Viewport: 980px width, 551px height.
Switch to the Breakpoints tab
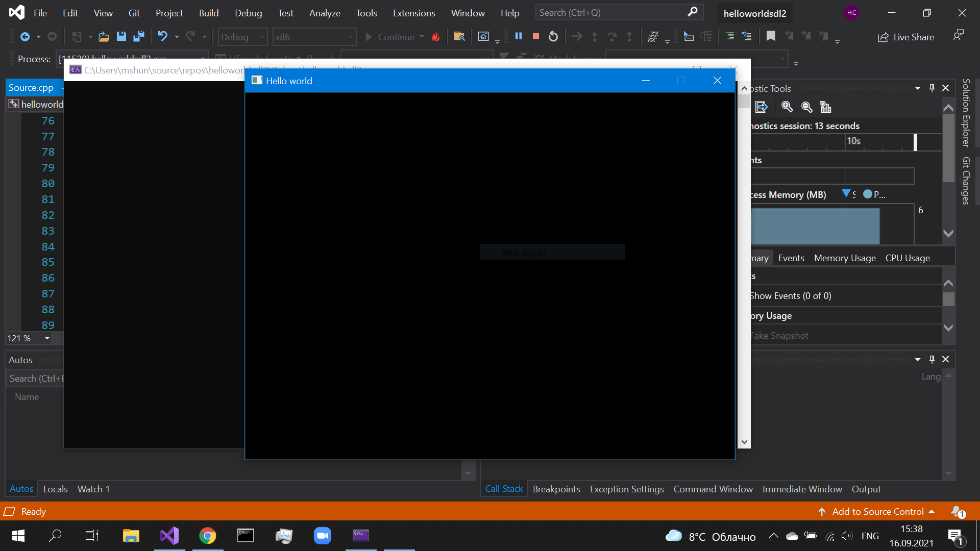556,489
